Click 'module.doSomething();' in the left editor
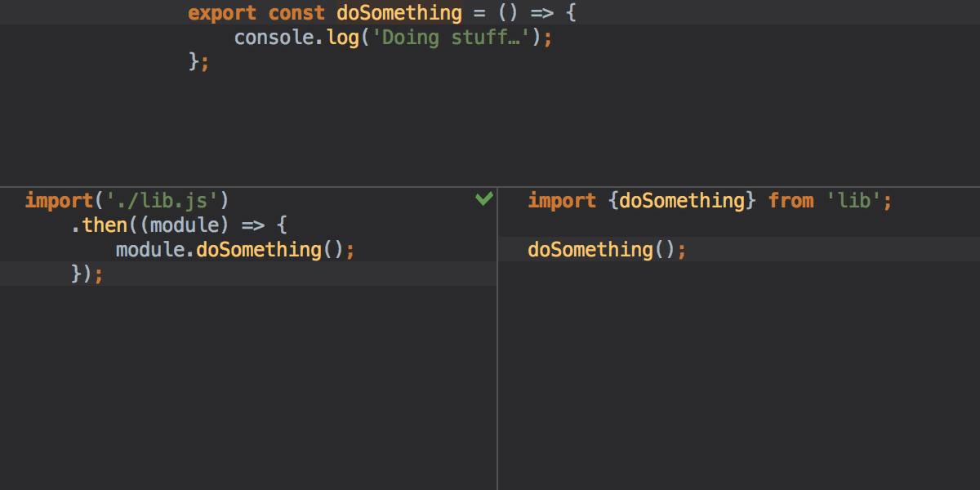Screen dimensions: 980x490 (x=236, y=249)
